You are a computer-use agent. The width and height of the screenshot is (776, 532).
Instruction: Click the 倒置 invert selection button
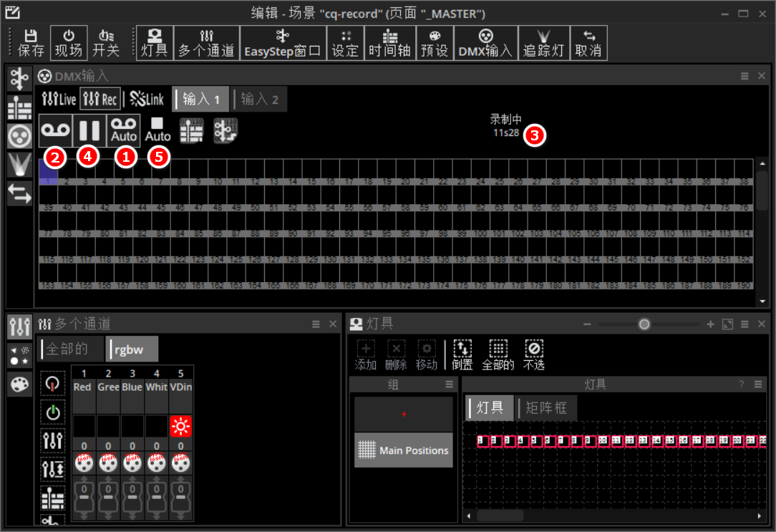tap(462, 355)
